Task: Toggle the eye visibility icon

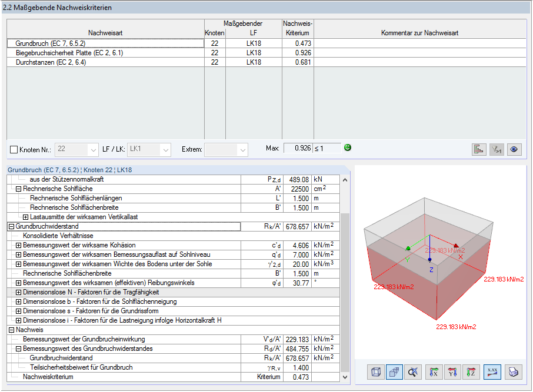Action: 514,149
